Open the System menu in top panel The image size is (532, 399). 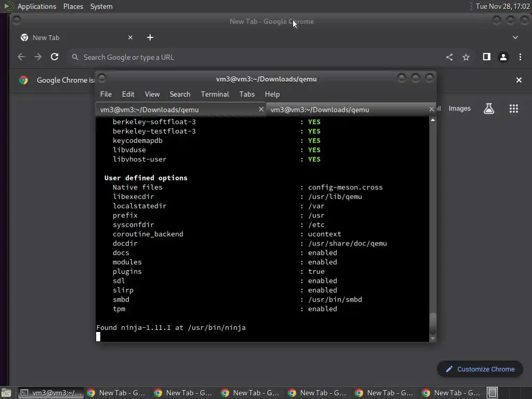point(101,6)
